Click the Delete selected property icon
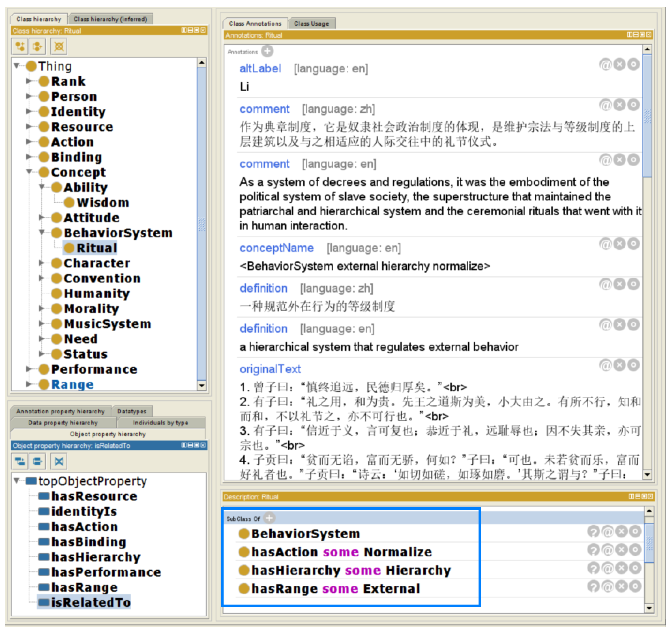The height and width of the screenshot is (632, 672). tap(59, 461)
